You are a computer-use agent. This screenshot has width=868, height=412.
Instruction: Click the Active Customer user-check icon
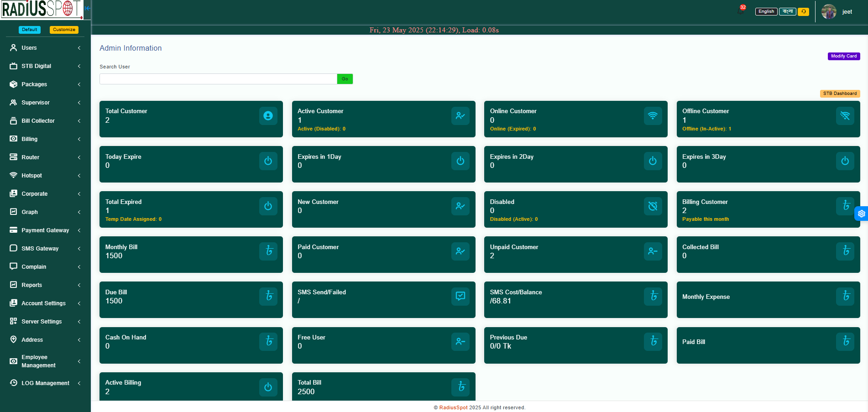pyautogui.click(x=460, y=116)
